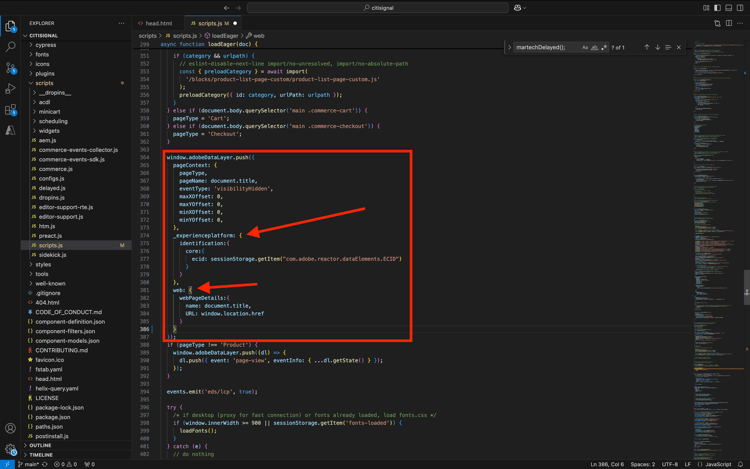Open the Extensions view
This screenshot has height=469, width=750.
point(11,110)
